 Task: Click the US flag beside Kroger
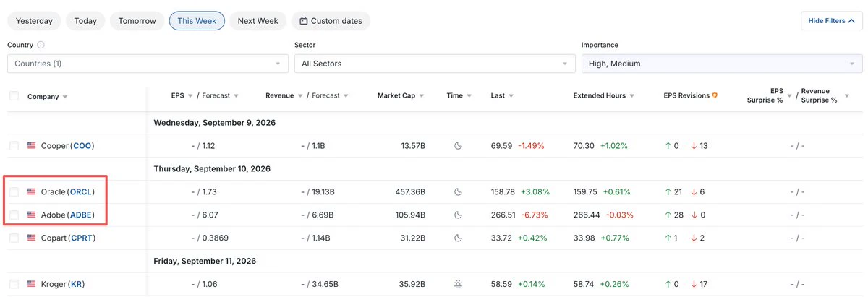[x=31, y=285]
